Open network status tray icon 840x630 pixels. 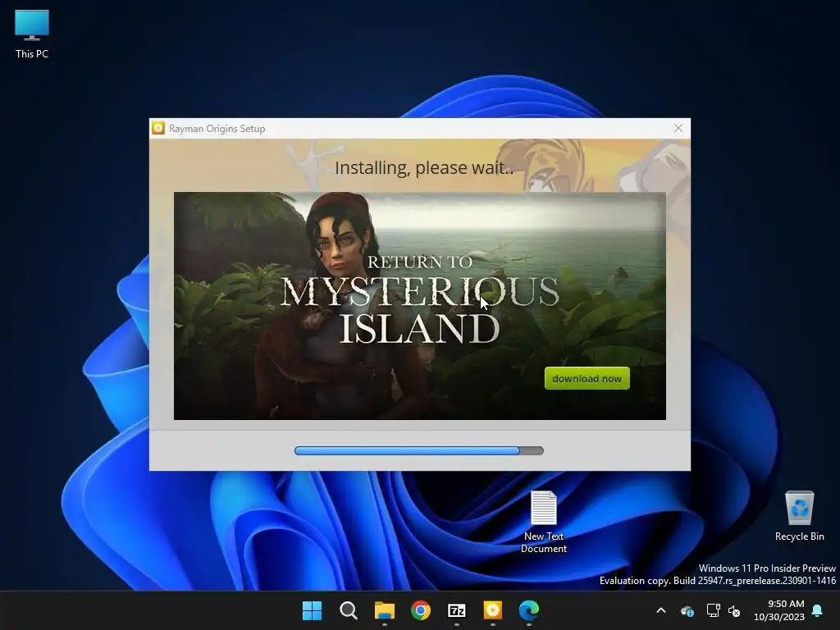click(x=713, y=610)
